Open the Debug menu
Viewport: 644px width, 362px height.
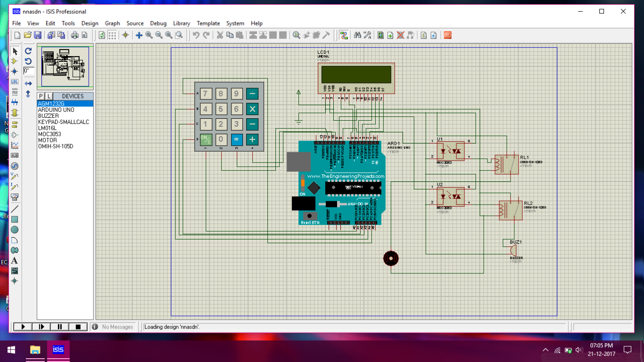pos(158,23)
